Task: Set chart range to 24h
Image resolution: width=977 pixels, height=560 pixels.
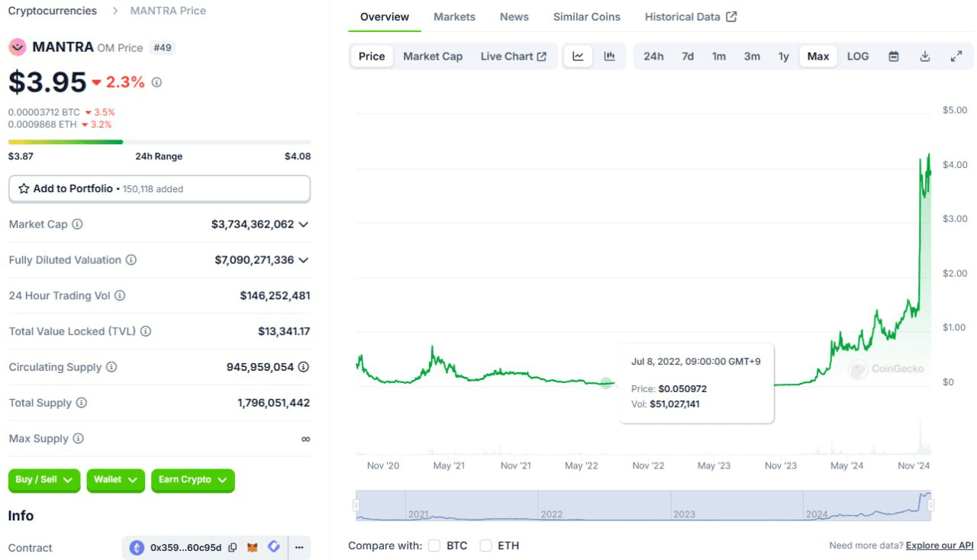Action: pyautogui.click(x=653, y=56)
